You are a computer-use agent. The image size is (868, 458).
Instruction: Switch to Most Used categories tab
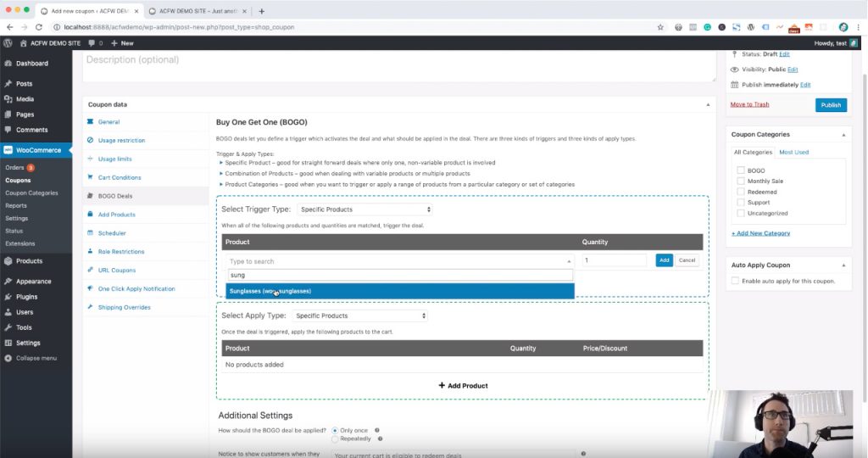point(793,153)
